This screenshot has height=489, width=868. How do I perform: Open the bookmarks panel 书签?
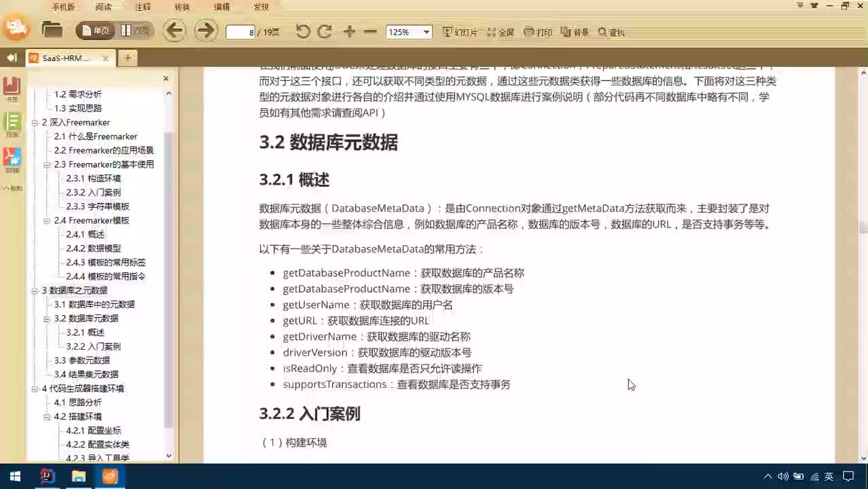coord(12,89)
